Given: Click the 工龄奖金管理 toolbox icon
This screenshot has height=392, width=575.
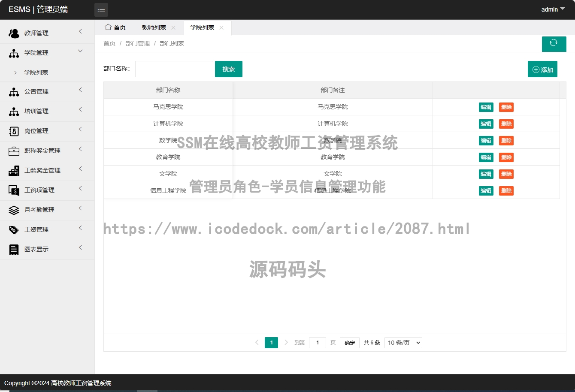Looking at the screenshot, I should (x=14, y=171).
